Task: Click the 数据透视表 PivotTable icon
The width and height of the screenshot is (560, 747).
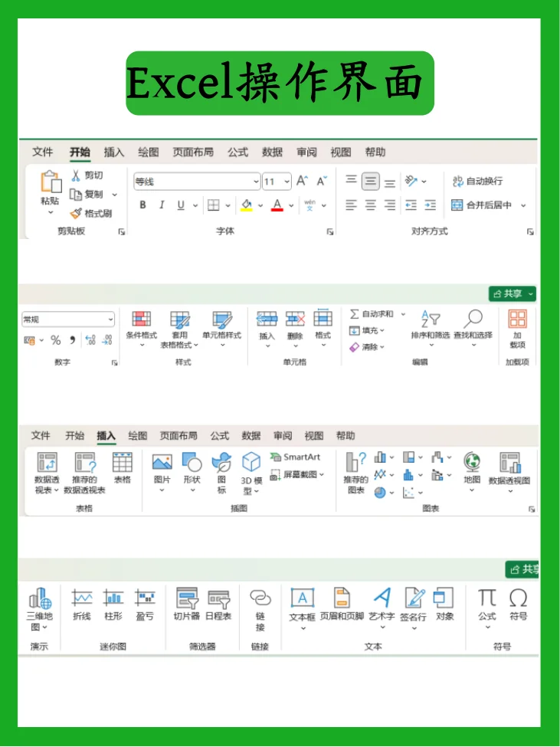Action: pyautogui.click(x=47, y=462)
